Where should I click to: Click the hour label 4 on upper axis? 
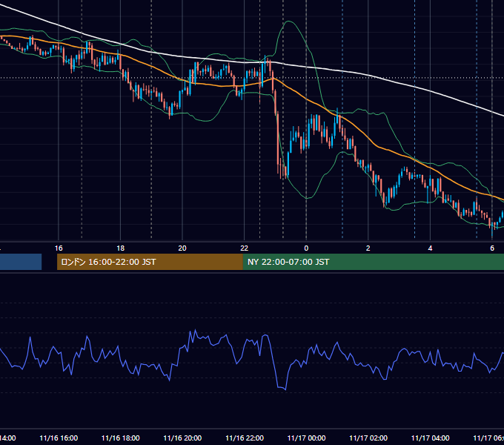coord(430,248)
